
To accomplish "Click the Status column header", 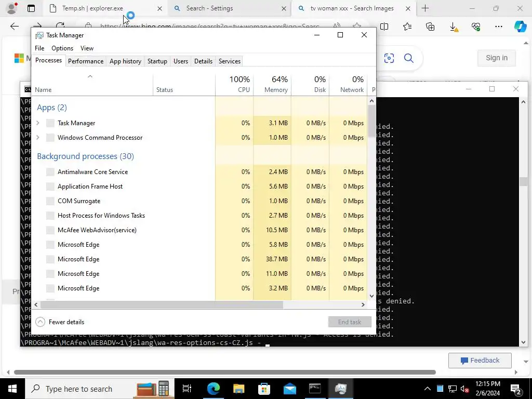I will coord(184,84).
